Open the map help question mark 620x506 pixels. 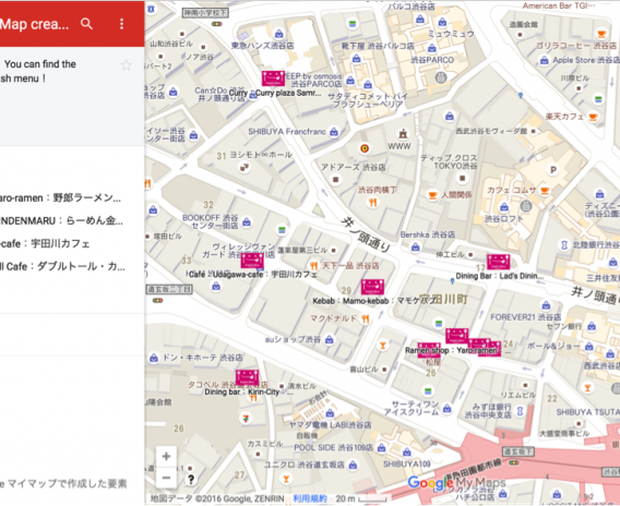click(190, 481)
